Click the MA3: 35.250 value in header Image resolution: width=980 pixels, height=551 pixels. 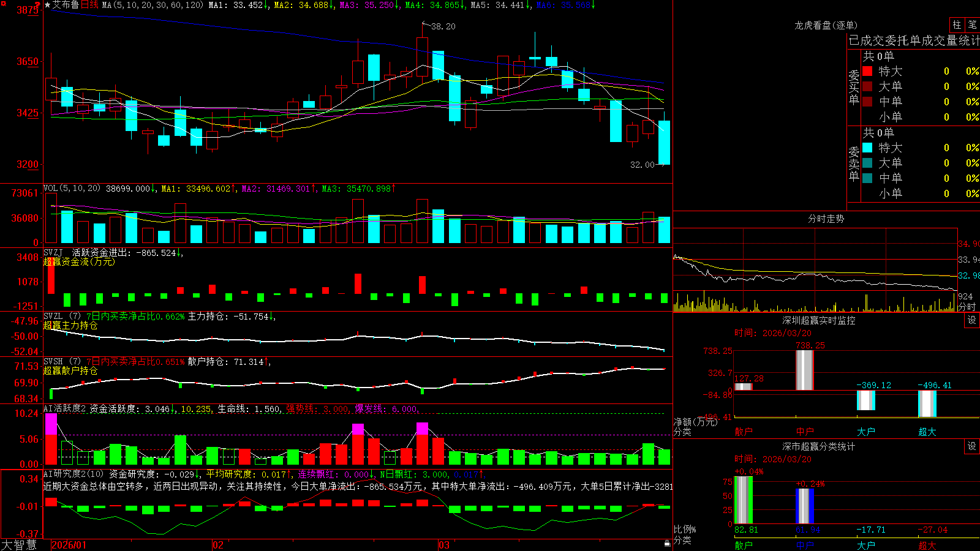click(366, 5)
